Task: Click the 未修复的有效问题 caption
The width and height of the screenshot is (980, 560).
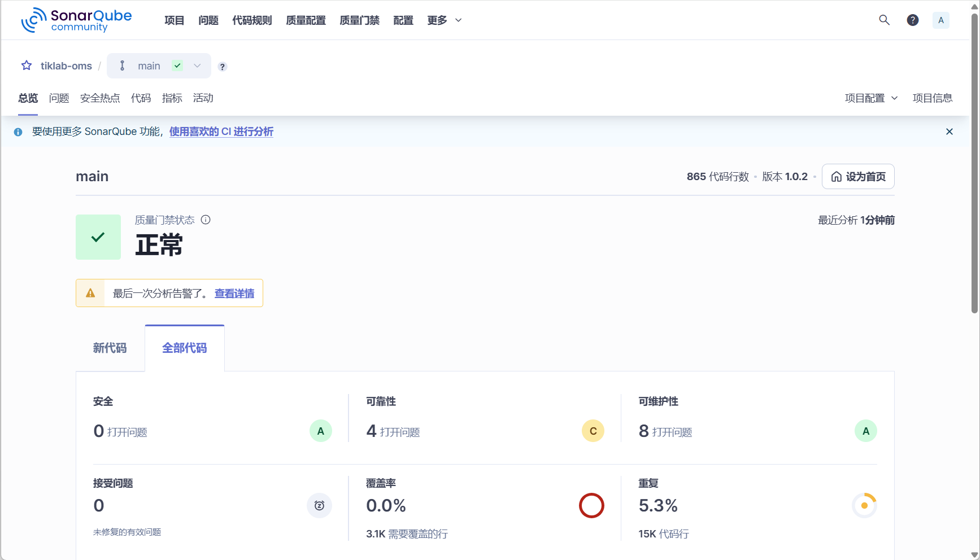Action: (127, 532)
